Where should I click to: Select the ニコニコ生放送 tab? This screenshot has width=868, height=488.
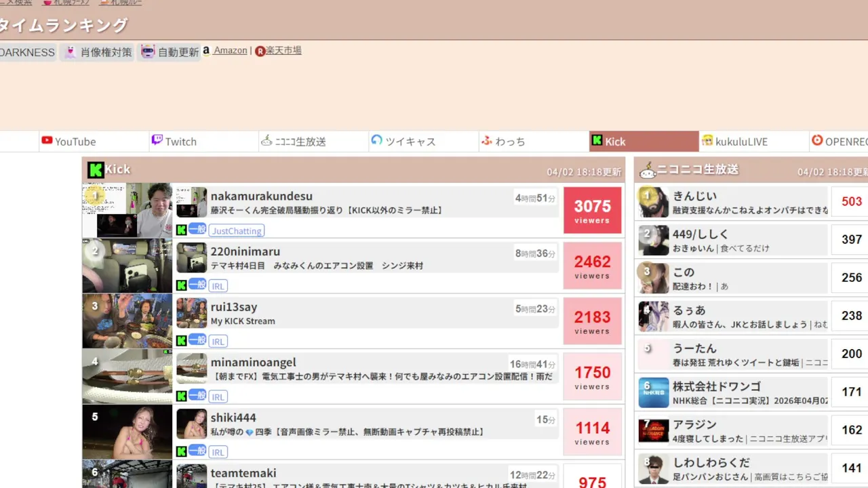[x=314, y=141]
